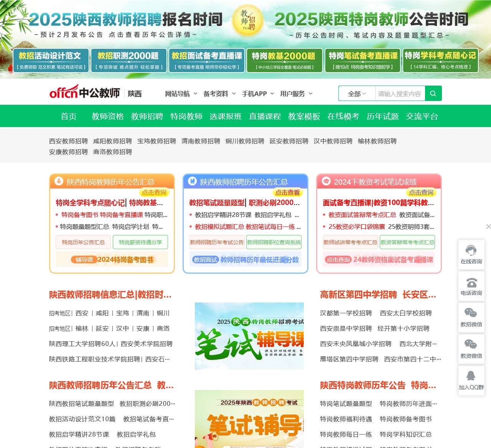This screenshot has height=448, width=491.
Task: Click the search input field
Action: [400, 94]
